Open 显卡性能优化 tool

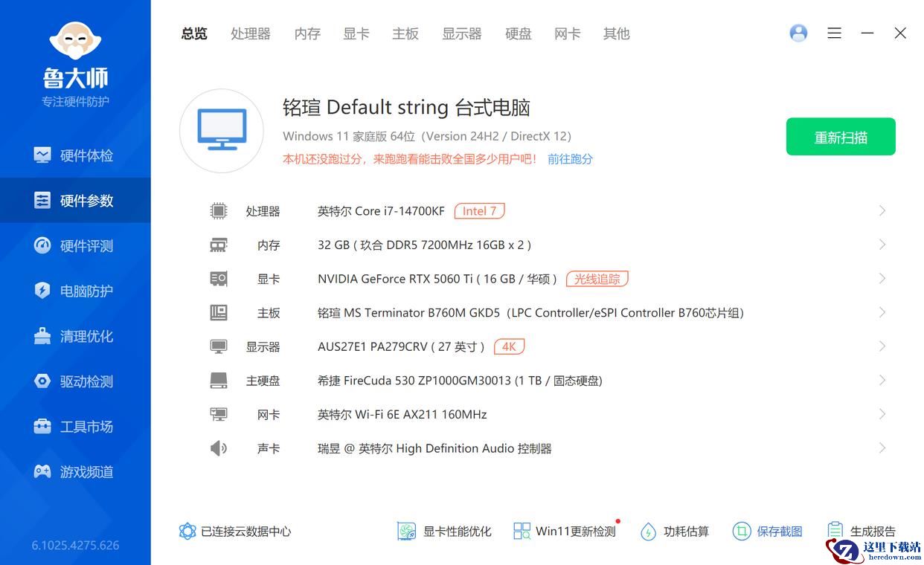pyautogui.click(x=444, y=532)
